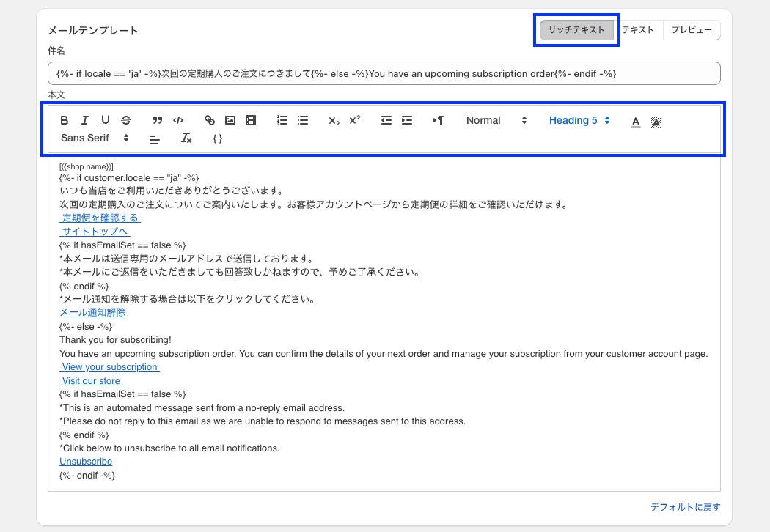Screen dimensions: 770x532
Task: Apply italic formatting
Action: (85, 120)
